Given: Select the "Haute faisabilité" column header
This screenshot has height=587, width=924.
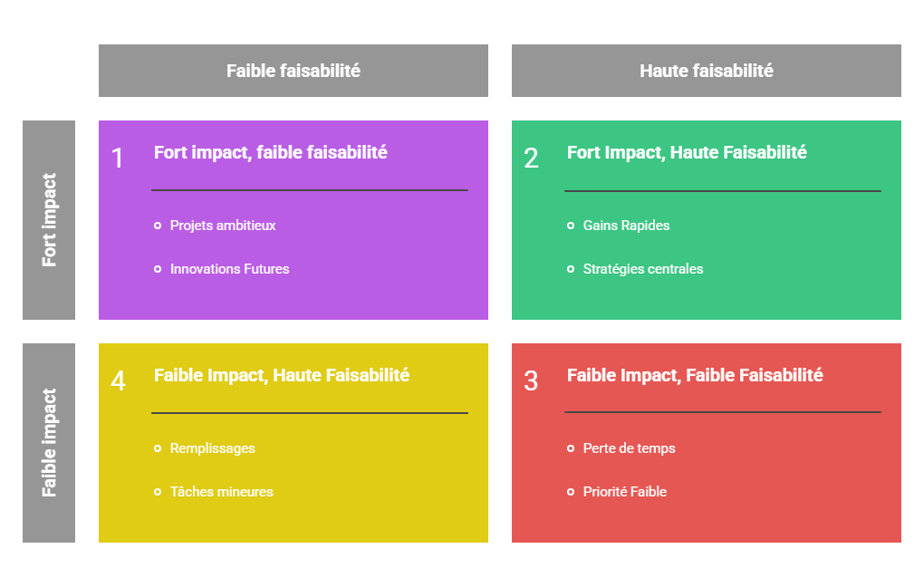Looking at the screenshot, I should pyautogui.click(x=706, y=71).
